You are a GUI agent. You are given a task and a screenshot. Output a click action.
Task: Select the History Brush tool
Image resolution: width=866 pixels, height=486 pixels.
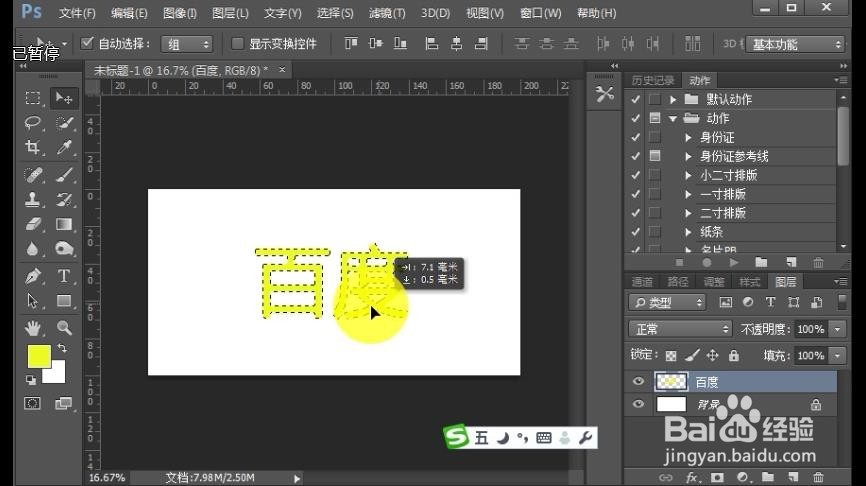[x=64, y=199]
